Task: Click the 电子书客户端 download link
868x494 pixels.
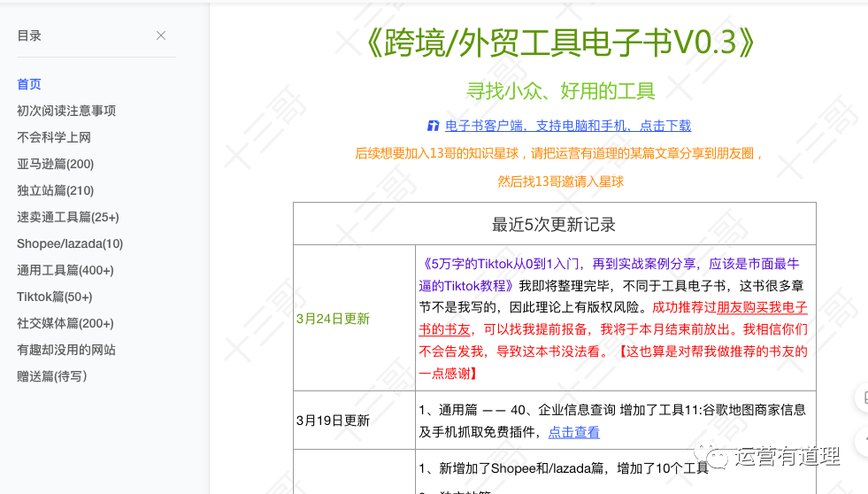Action: pos(568,127)
